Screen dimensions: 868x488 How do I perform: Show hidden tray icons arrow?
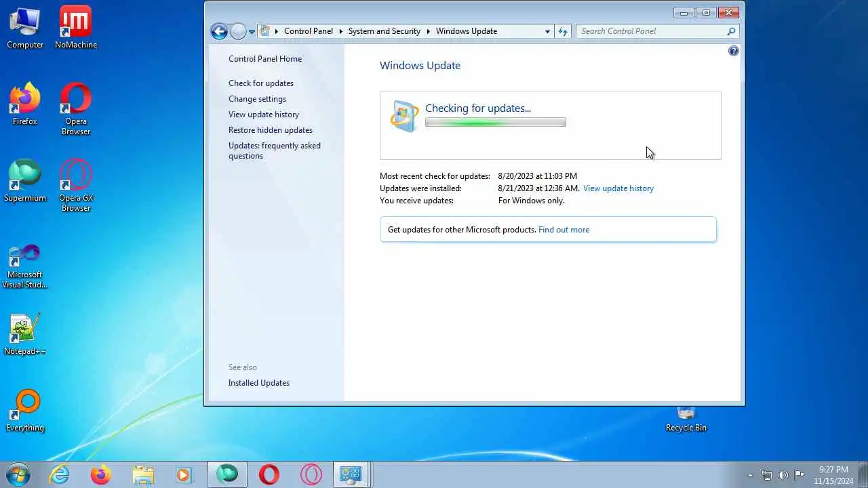click(x=750, y=475)
